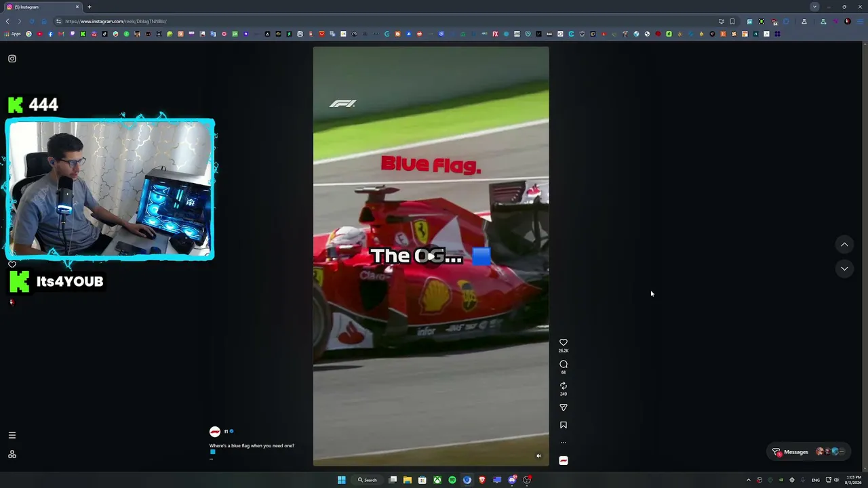This screenshot has width=868, height=488.
Task: Like the F1 reel
Action: 563,342
